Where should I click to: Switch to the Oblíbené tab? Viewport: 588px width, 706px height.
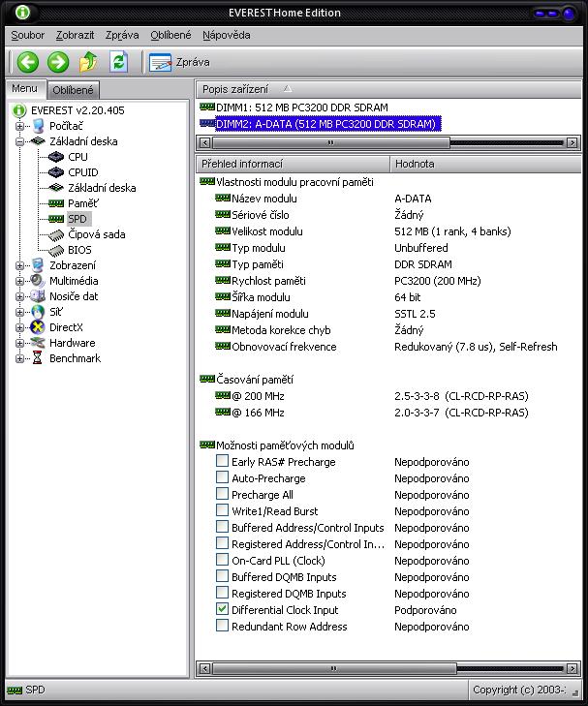pos(72,90)
